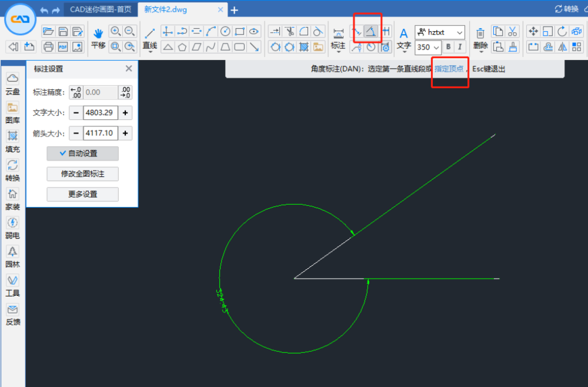Go to CAD迷你画图-首页 home tab

[100, 9]
